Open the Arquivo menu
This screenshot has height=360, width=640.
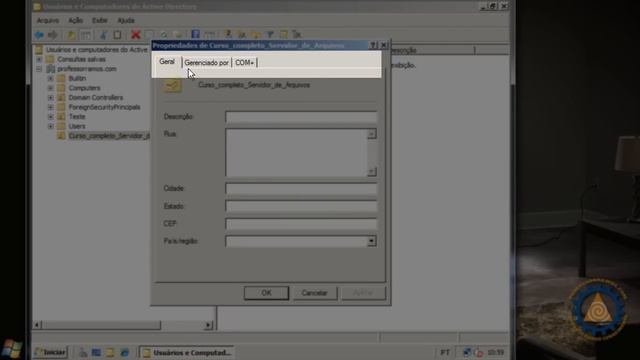coord(48,20)
